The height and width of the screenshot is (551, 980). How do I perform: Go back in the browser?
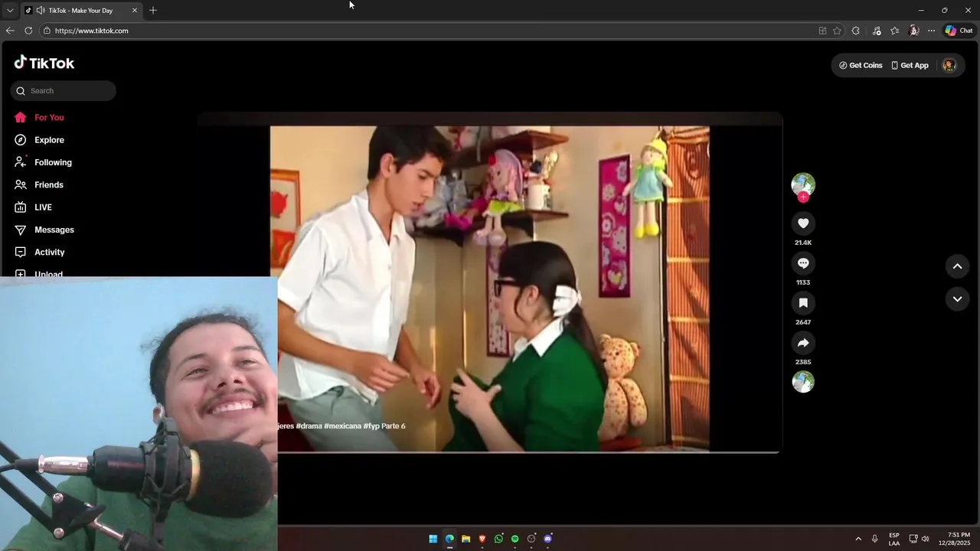[x=10, y=31]
